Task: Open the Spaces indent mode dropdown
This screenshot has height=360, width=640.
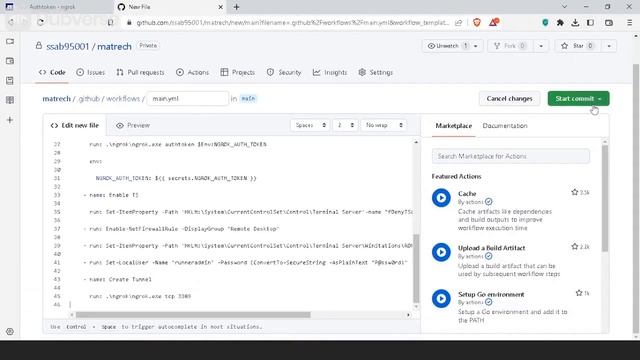Action: point(310,125)
